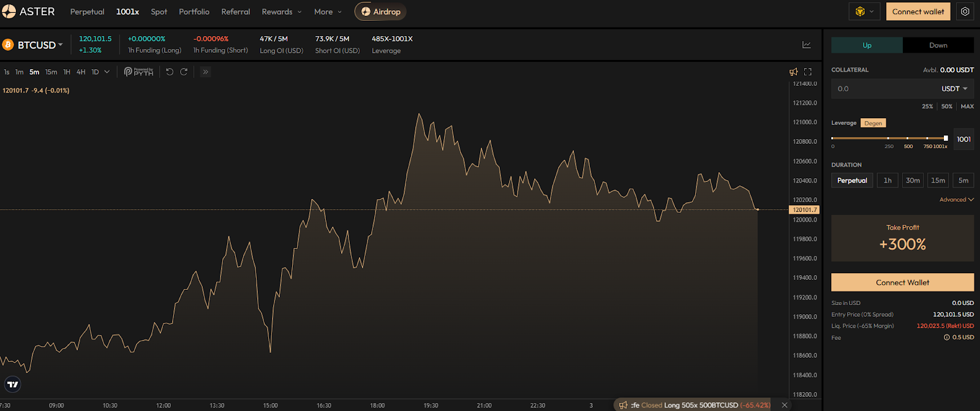Screen dimensions: 980x411
Task: Open the Portfolio menu item
Action: tap(194, 12)
